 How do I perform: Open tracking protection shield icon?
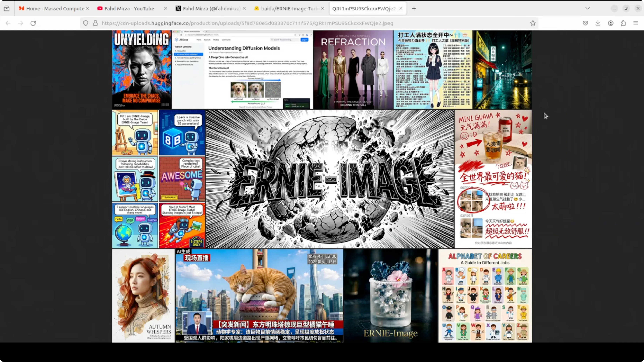click(86, 23)
